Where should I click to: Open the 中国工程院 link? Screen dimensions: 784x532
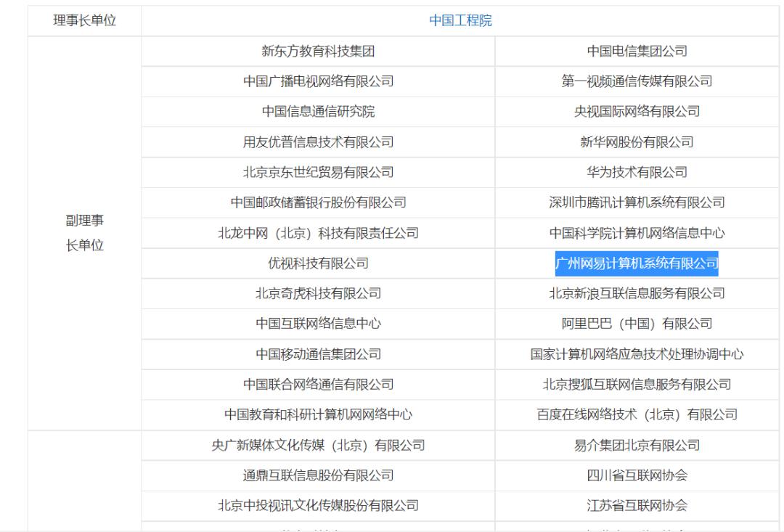(461, 20)
